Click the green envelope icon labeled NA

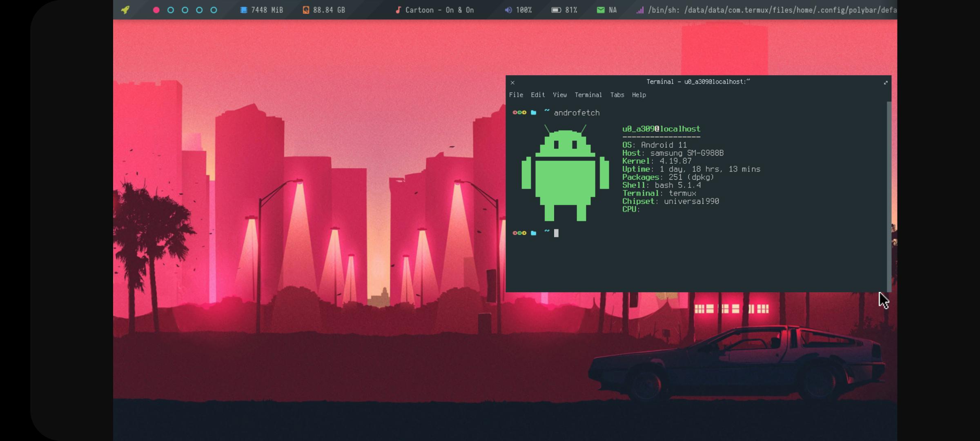pyautogui.click(x=600, y=9)
